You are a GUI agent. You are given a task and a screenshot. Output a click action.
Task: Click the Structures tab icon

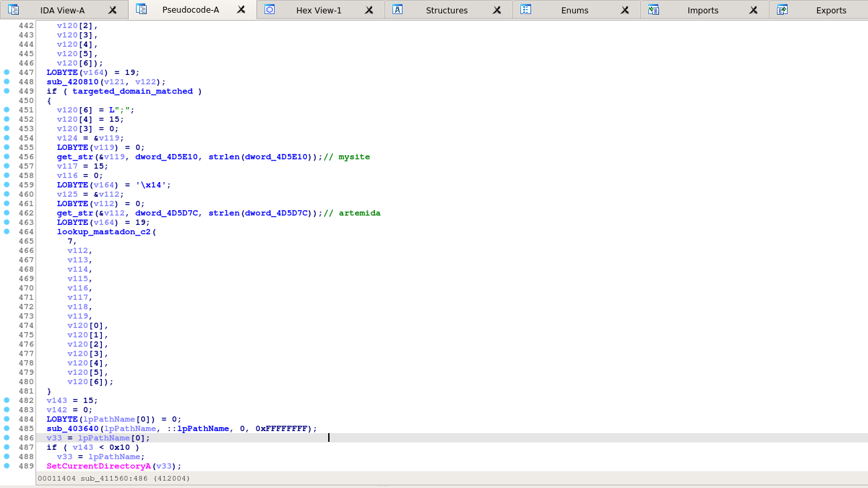397,9
